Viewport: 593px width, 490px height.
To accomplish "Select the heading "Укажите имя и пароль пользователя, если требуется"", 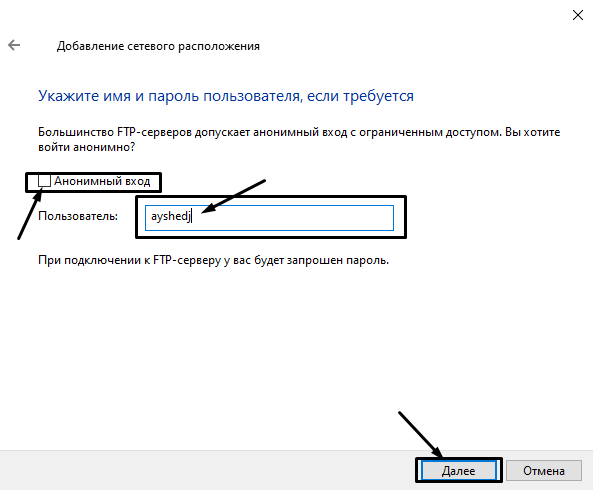I will [x=226, y=96].
